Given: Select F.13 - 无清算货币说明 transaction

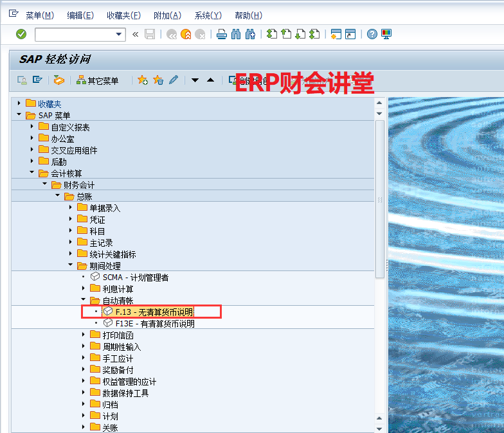Looking at the screenshot, I should 154,312.
